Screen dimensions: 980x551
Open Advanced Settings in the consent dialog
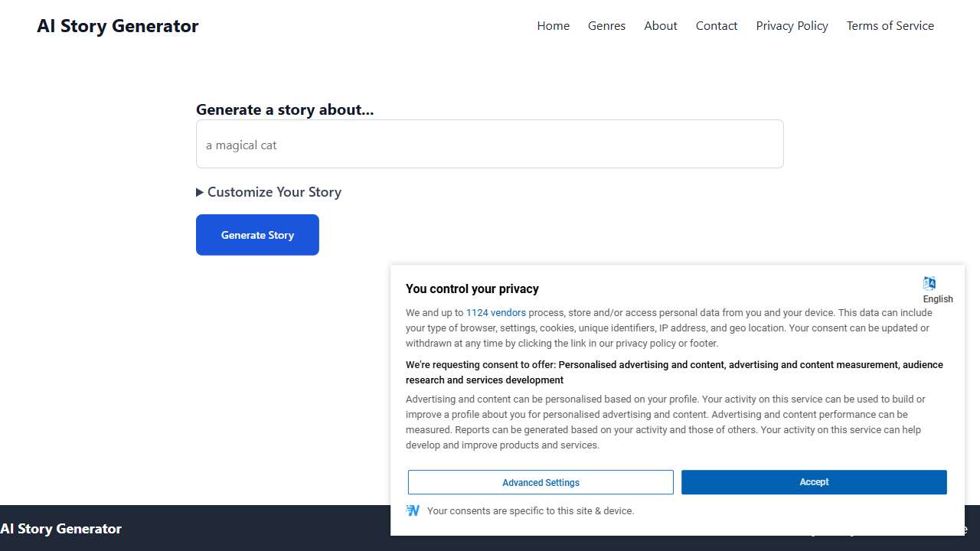tap(541, 482)
